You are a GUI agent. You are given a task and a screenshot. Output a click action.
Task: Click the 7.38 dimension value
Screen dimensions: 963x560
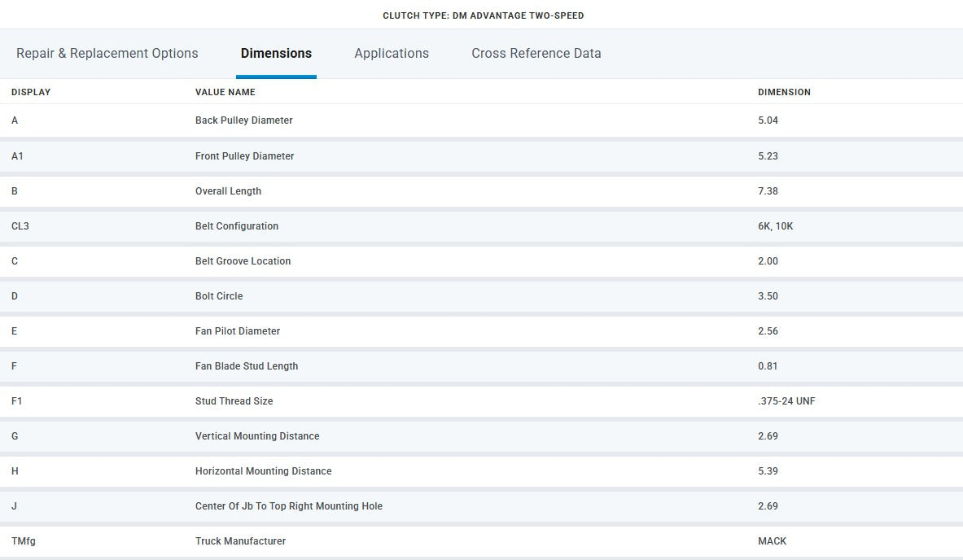[x=768, y=191]
